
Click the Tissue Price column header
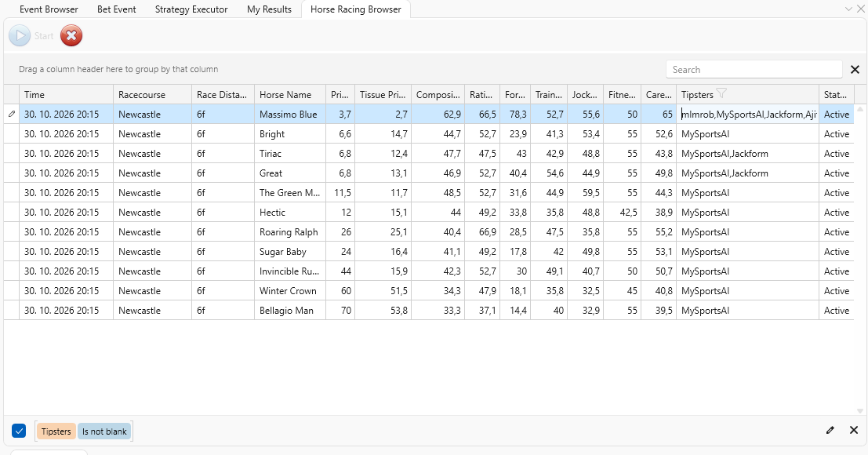coord(383,95)
